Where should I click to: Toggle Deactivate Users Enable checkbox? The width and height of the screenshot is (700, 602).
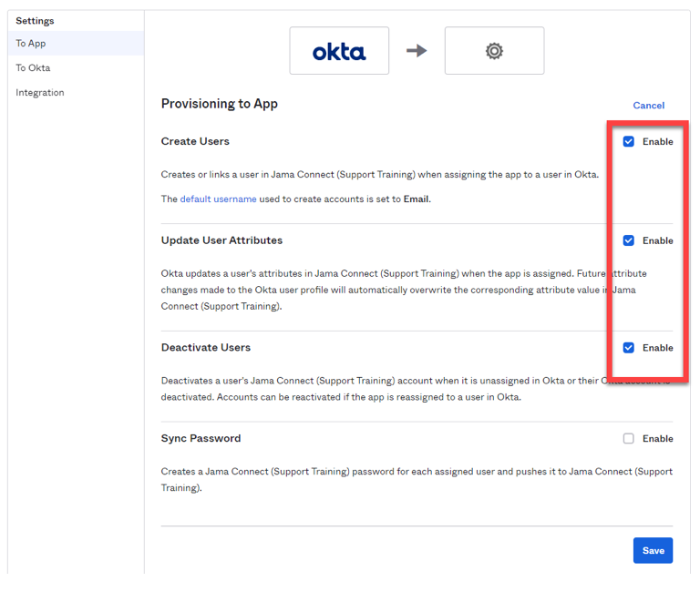[x=628, y=348]
